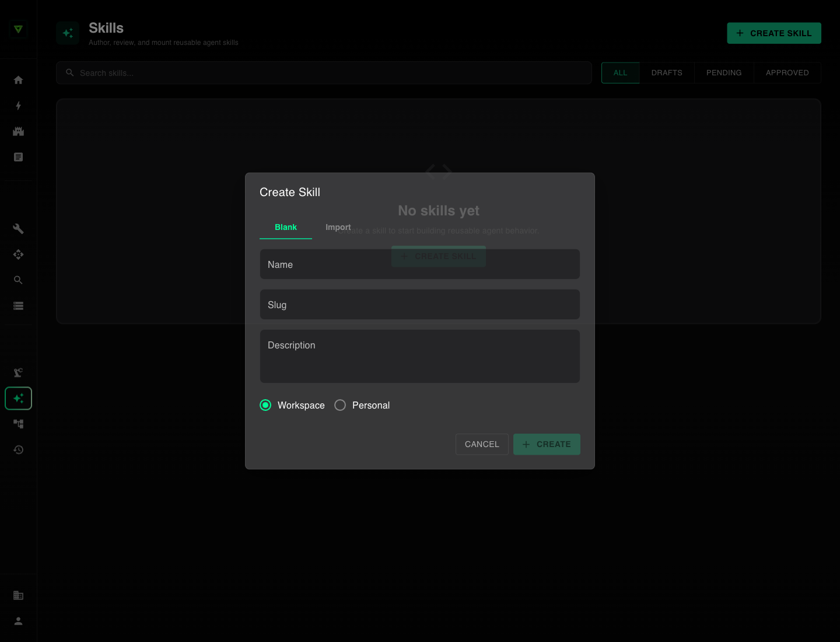Viewport: 840px width, 642px height.
Task: Open the four-arrow move sidebar icon
Action: pyautogui.click(x=18, y=254)
